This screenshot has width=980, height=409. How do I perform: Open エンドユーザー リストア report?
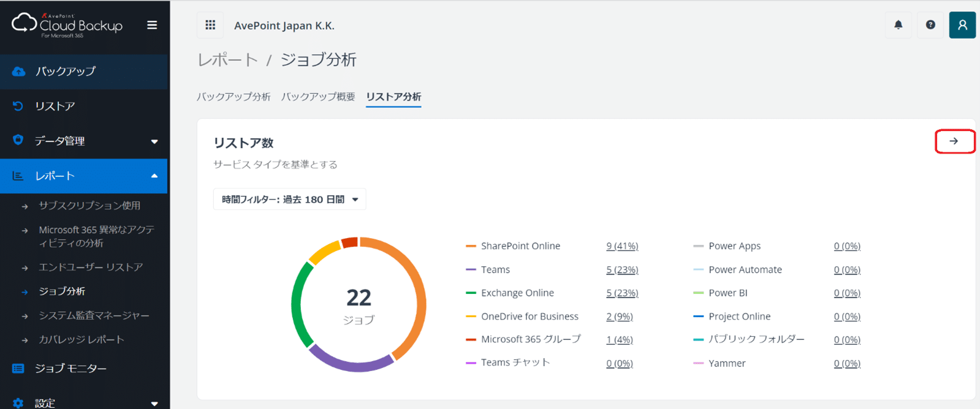click(x=91, y=267)
